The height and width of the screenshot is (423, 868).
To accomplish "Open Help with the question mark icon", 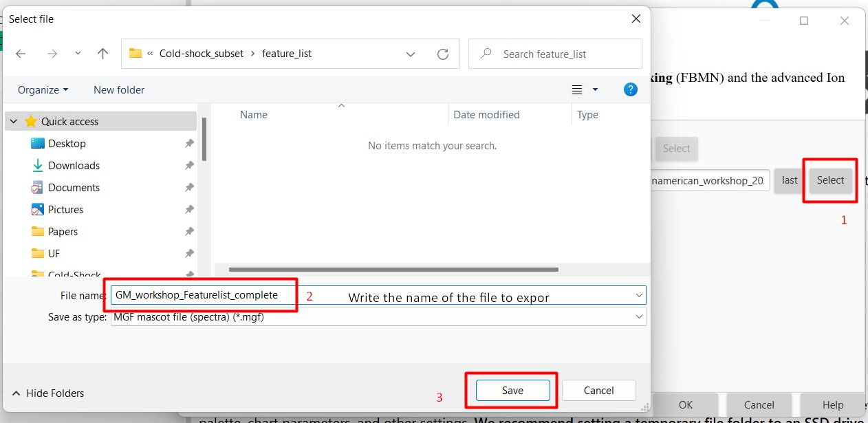I will (631, 89).
